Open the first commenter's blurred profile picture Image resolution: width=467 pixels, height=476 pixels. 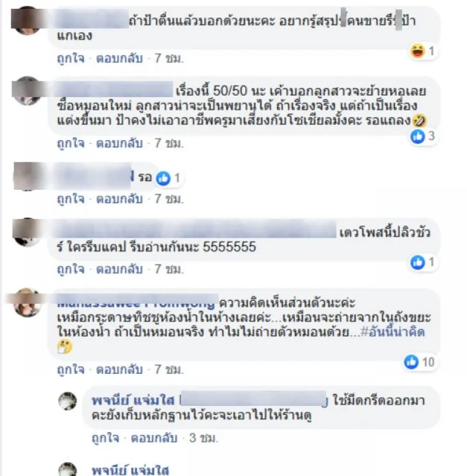(27, 20)
